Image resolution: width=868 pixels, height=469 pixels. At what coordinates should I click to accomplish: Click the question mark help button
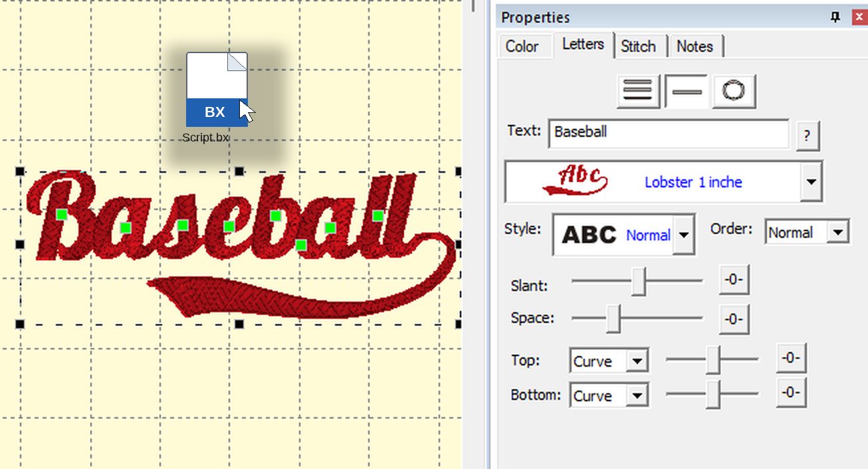pos(807,136)
